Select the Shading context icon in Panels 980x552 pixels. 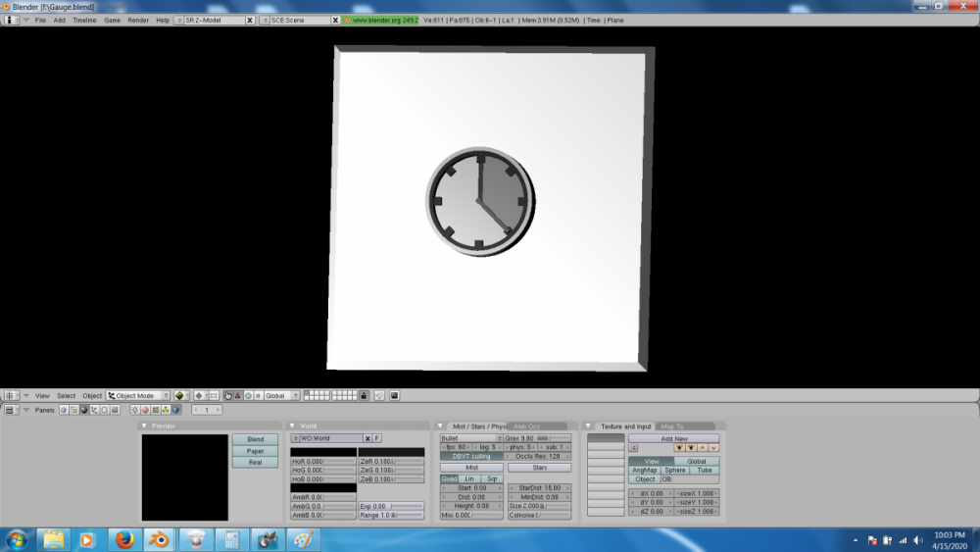coord(83,410)
